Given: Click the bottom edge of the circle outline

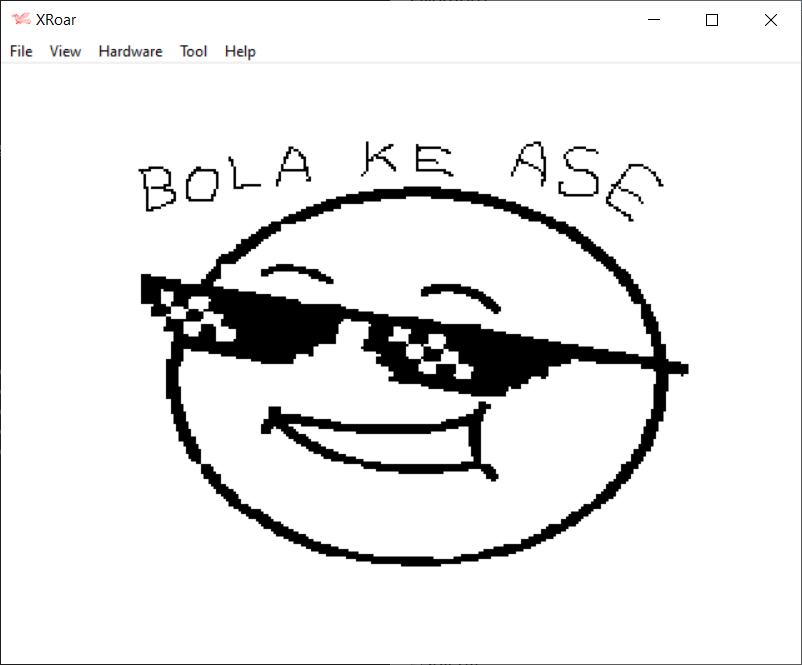Looking at the screenshot, I should (420, 561).
